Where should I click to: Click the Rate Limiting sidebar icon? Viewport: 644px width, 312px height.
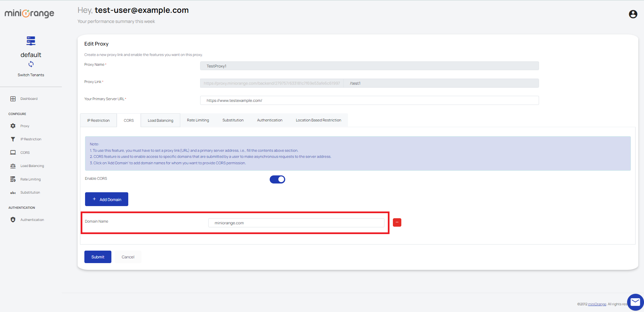point(13,179)
